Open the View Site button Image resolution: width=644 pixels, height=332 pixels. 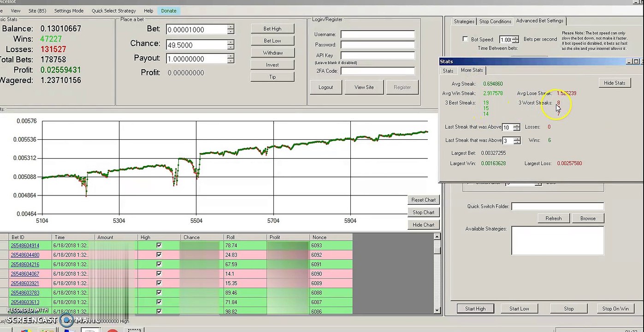(x=364, y=87)
